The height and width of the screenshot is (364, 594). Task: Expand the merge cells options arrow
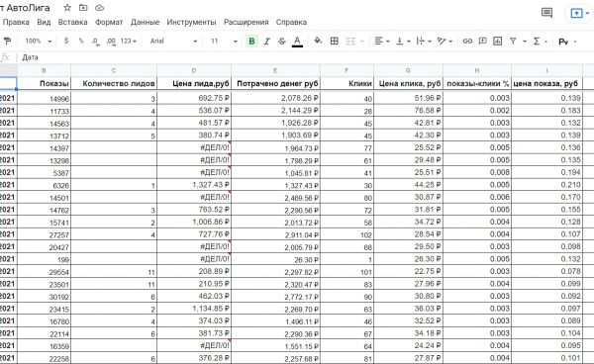coord(361,42)
